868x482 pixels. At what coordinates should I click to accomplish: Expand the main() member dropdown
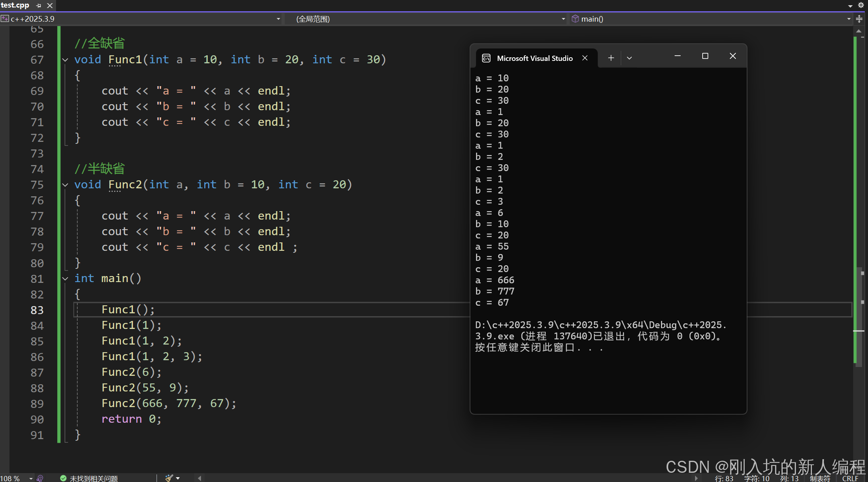tap(849, 19)
